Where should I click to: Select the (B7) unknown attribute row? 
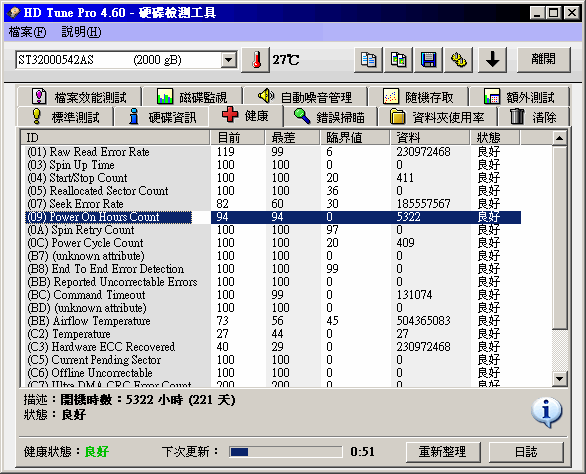273,256
